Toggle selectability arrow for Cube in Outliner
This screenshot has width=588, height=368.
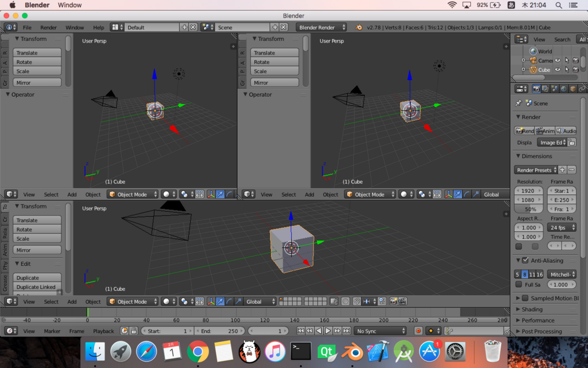point(567,70)
